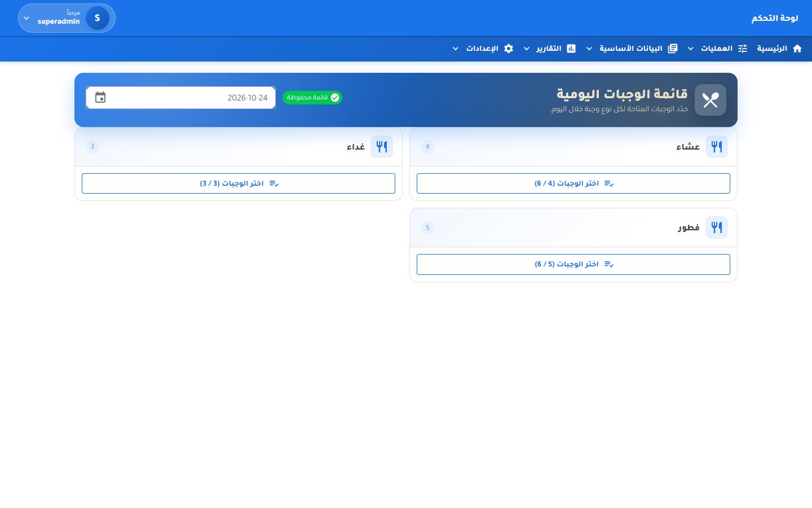Open the superadmin user dropdown chevron

click(27, 18)
